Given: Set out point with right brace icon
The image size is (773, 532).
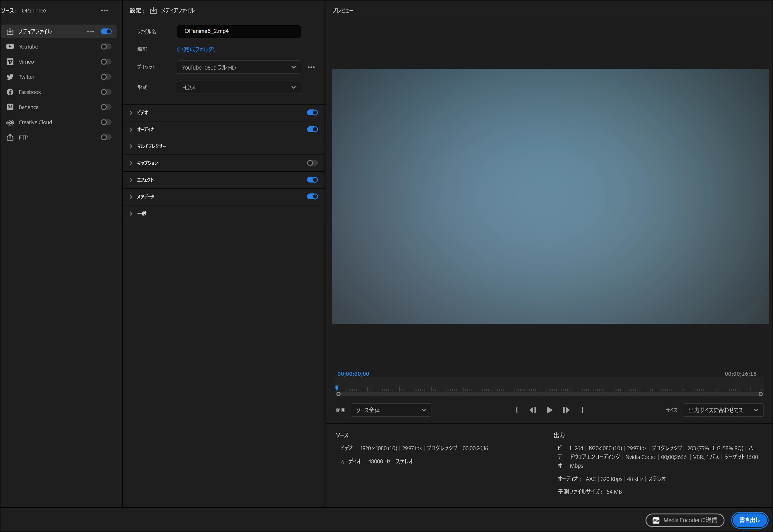Looking at the screenshot, I should [x=582, y=410].
